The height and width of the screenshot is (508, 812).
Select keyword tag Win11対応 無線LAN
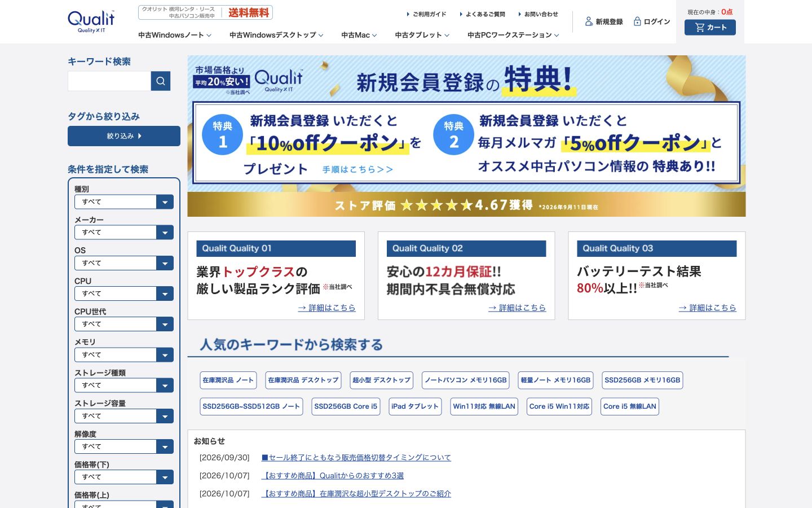click(484, 406)
